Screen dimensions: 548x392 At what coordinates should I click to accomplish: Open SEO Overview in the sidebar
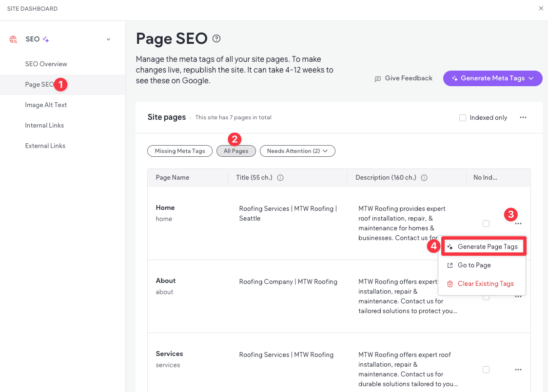click(x=46, y=64)
